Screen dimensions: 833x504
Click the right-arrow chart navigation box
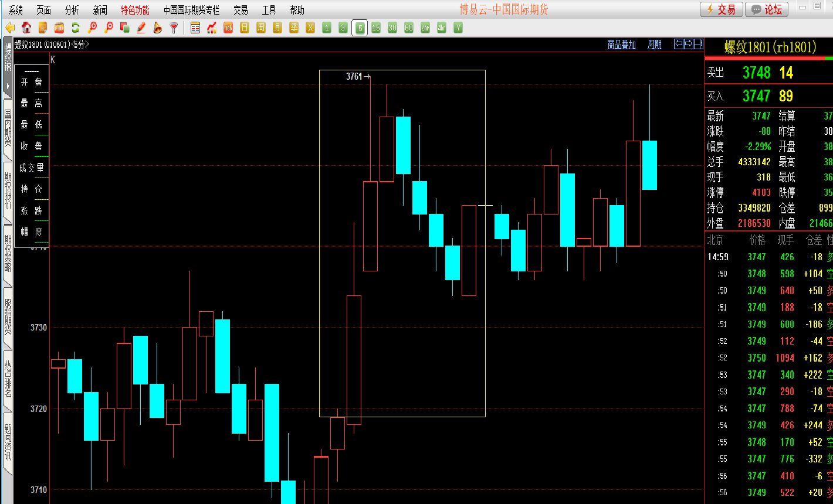(x=689, y=44)
